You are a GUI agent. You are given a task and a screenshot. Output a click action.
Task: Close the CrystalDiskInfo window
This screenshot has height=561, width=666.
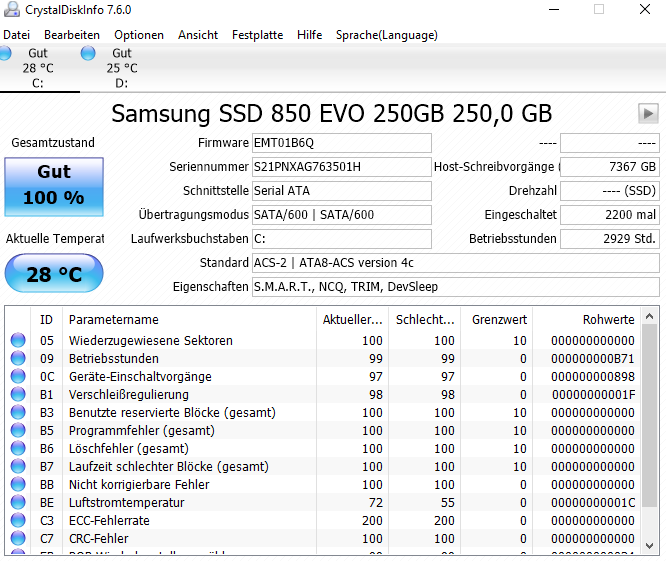tap(645, 9)
